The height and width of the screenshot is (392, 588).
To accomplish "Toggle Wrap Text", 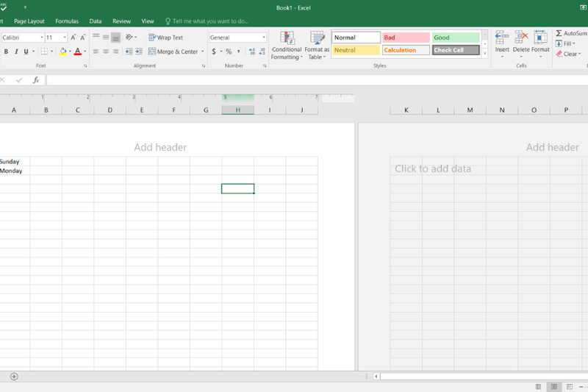I will point(166,38).
